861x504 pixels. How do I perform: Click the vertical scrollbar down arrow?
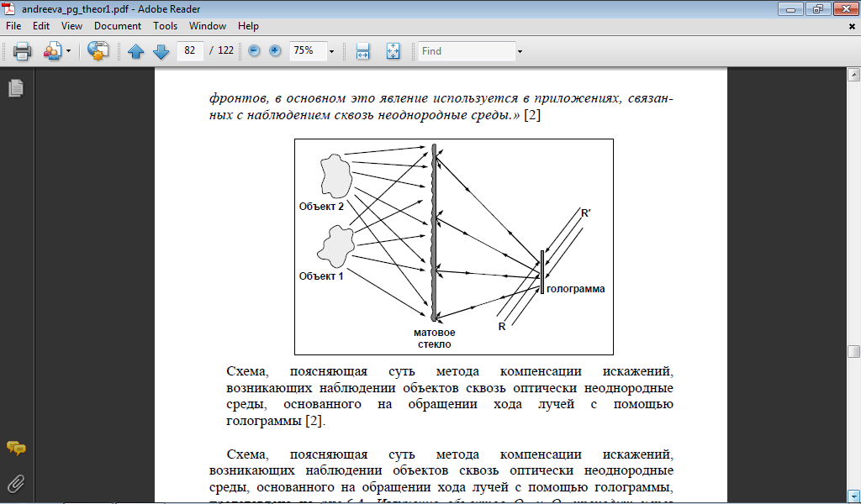(853, 496)
